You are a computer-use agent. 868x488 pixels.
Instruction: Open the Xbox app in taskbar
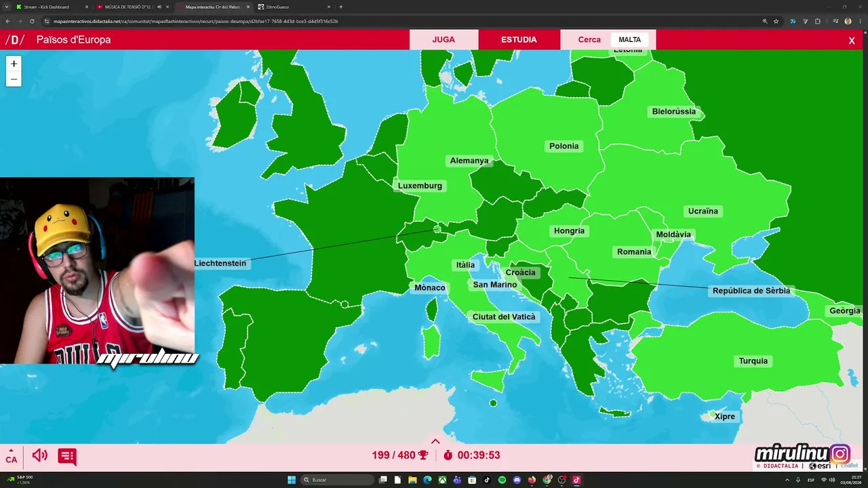click(x=442, y=480)
